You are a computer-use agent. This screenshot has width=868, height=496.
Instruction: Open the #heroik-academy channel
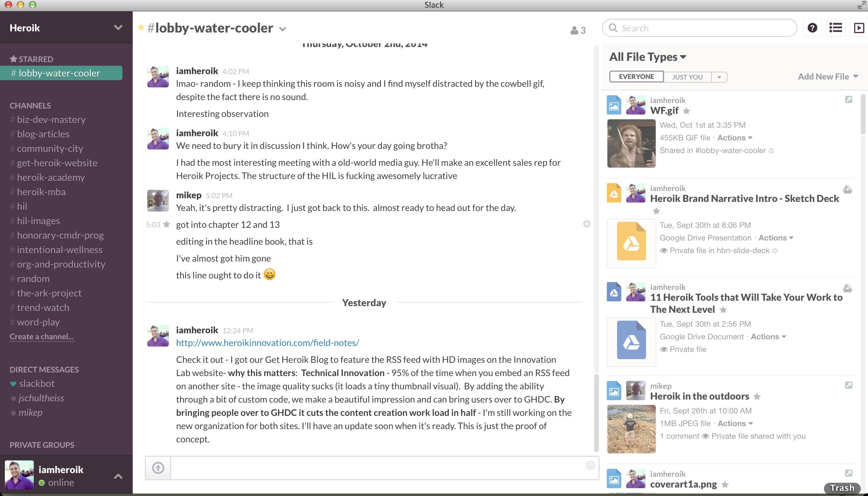[x=51, y=177]
